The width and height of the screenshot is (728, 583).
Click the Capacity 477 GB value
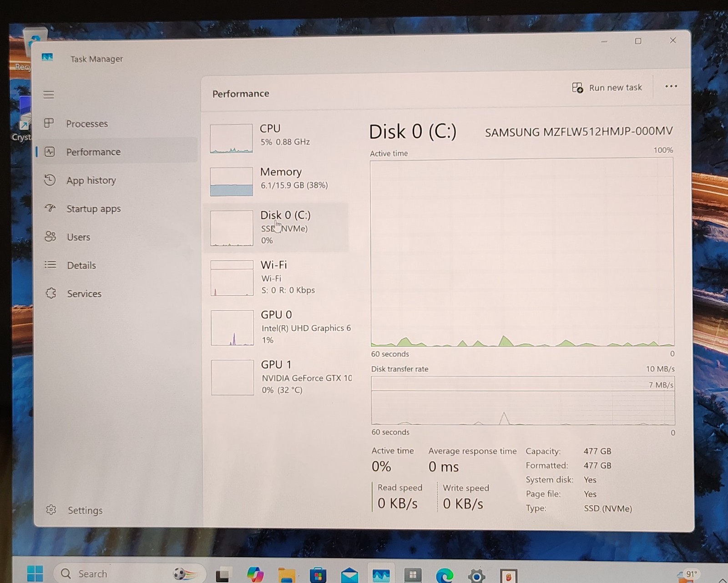point(597,451)
